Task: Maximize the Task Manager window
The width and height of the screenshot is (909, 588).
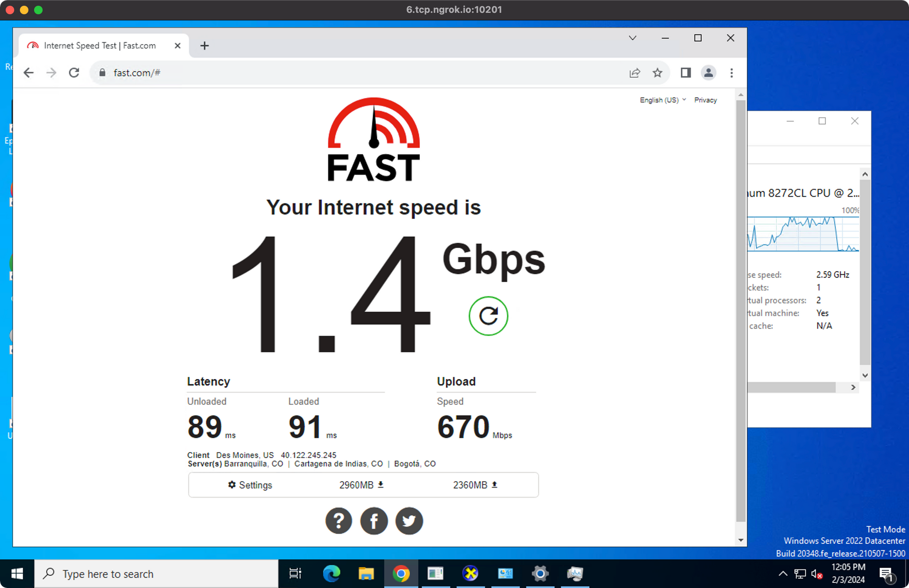Action: (x=822, y=121)
